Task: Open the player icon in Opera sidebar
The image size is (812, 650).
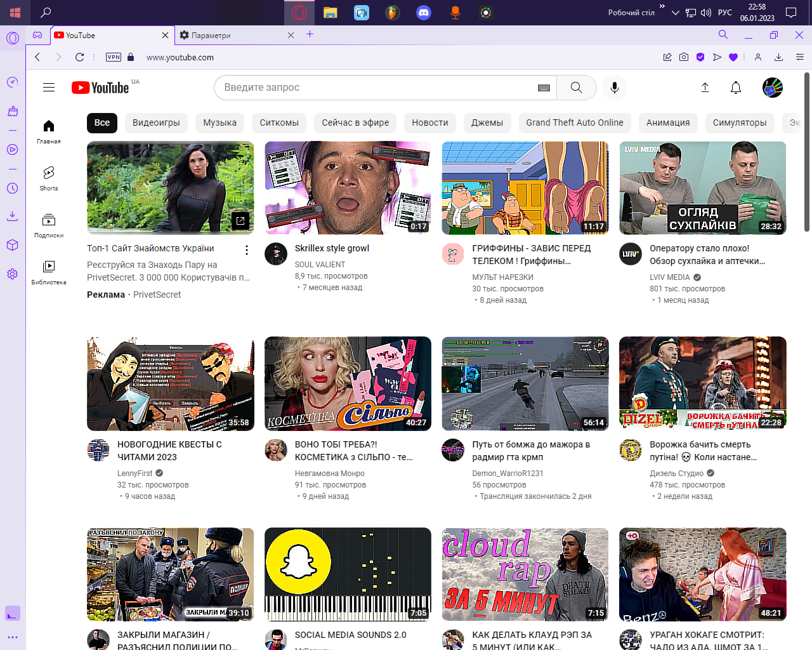Action: [13, 150]
